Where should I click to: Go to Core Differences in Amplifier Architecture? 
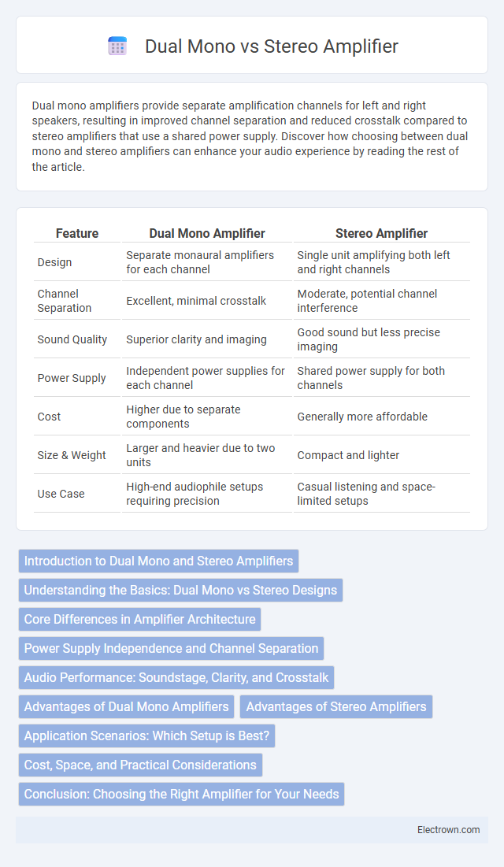pos(139,619)
